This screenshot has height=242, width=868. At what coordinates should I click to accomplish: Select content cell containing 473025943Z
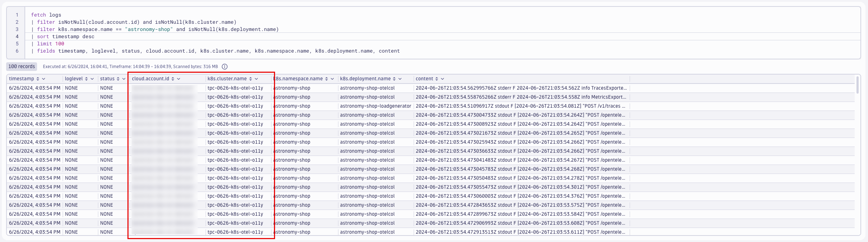(x=521, y=142)
